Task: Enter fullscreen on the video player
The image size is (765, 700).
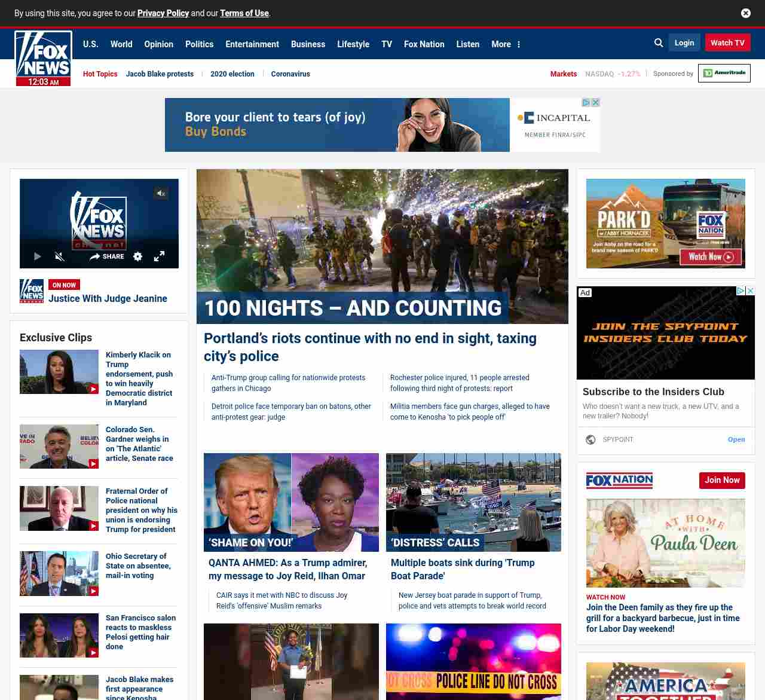Action: 159,256
